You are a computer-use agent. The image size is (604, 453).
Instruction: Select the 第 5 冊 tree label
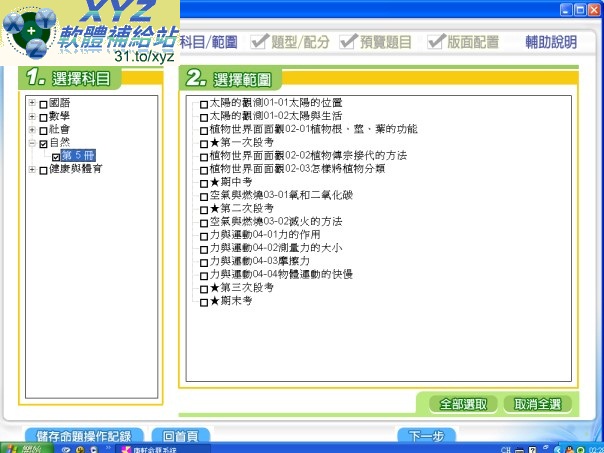[x=78, y=156]
